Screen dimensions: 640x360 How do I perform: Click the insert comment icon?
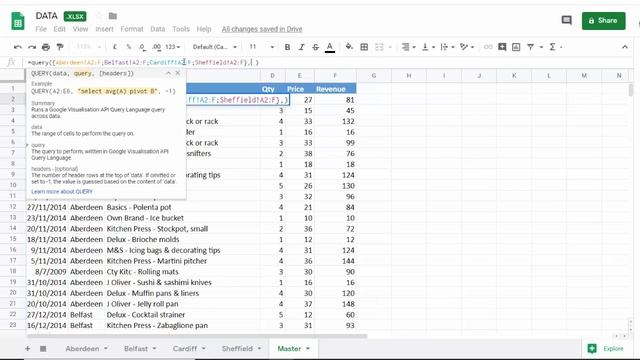pos(502,47)
